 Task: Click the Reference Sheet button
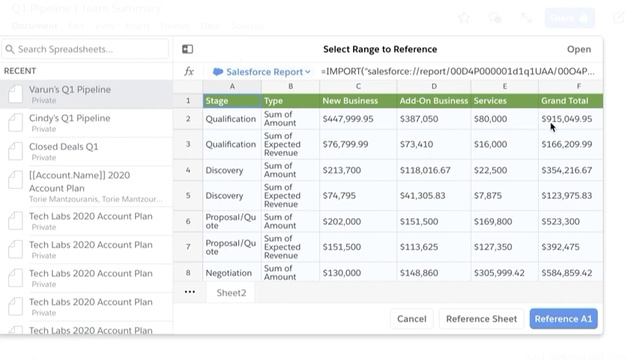481,319
